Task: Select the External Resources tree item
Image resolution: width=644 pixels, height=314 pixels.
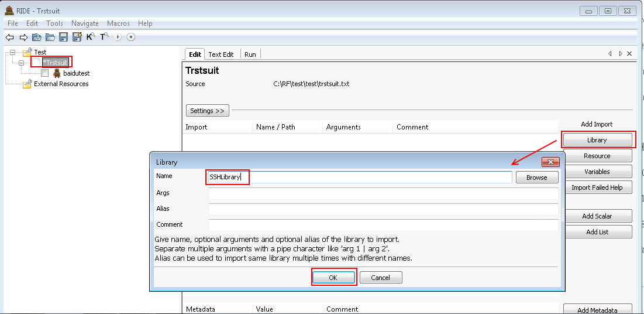Action: 61,84
